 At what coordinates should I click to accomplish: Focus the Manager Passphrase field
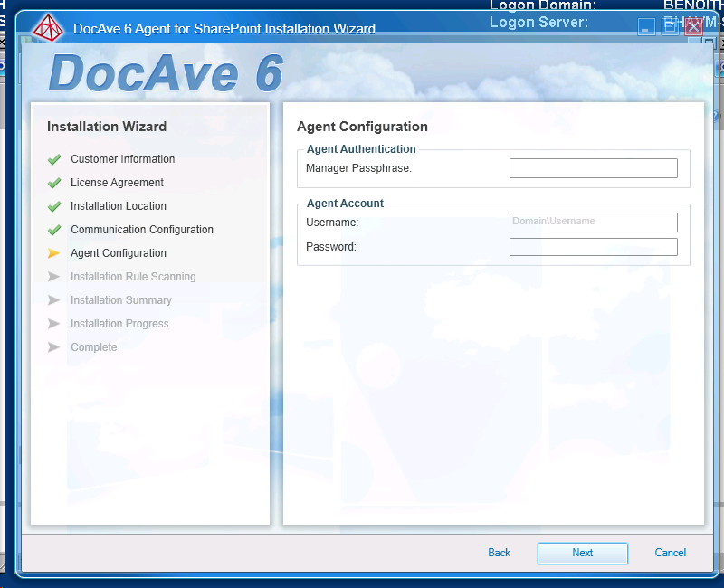click(x=593, y=168)
